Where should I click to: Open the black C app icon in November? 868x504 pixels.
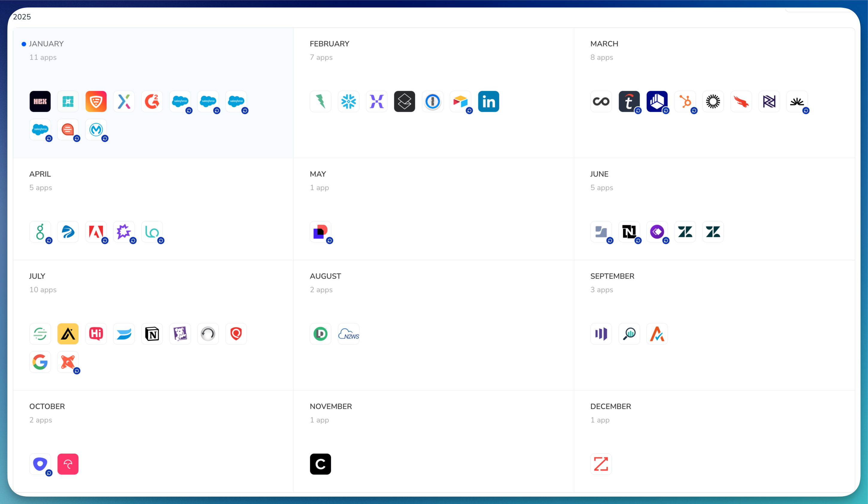320,464
